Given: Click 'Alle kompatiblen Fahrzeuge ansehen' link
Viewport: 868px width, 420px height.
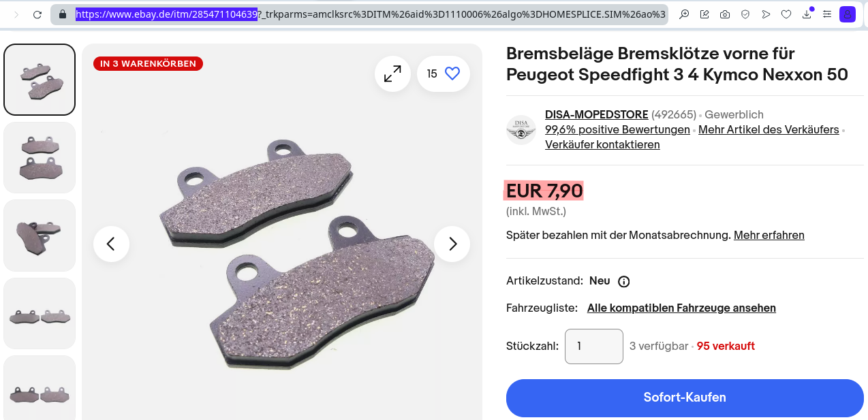Looking at the screenshot, I should click(x=681, y=308).
